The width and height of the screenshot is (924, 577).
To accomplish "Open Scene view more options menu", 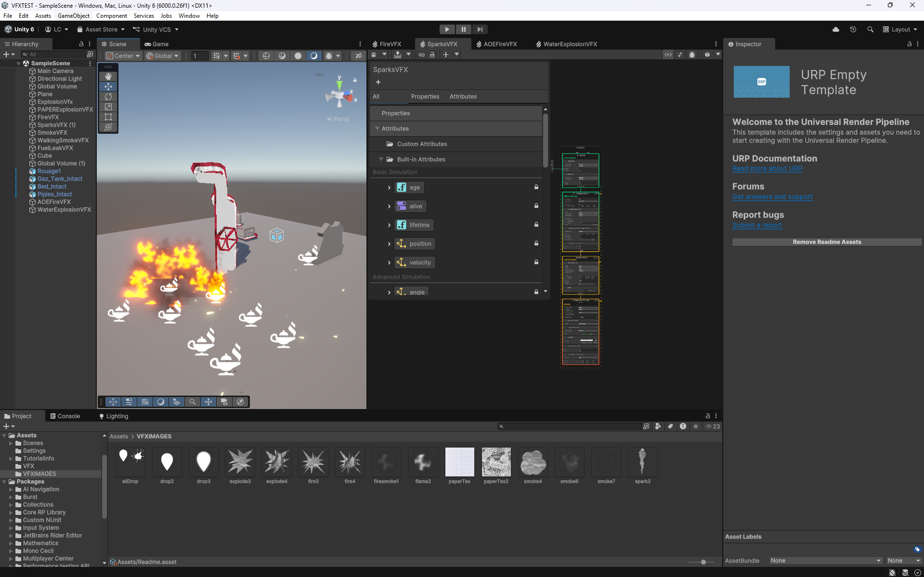I will (x=360, y=44).
